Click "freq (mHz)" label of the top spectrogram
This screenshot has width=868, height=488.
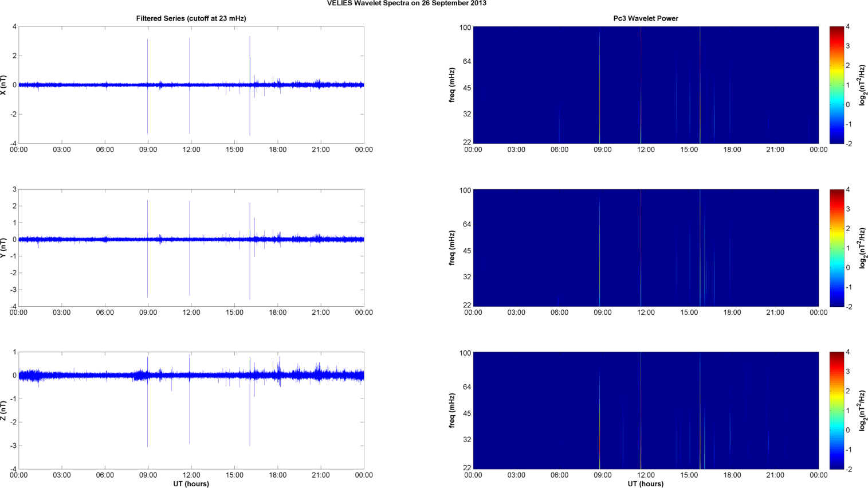(452, 85)
